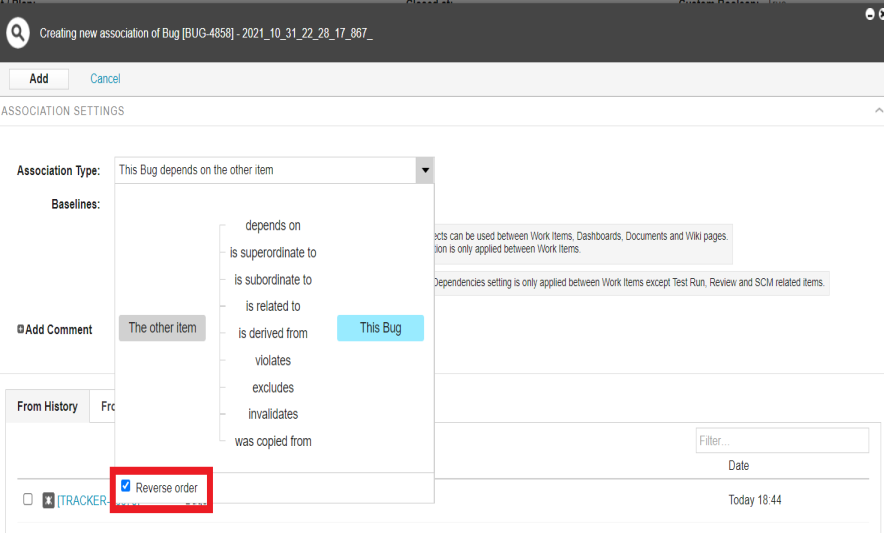The height and width of the screenshot is (533, 884).
Task: Select the 'is related to' option
Action: [273, 307]
